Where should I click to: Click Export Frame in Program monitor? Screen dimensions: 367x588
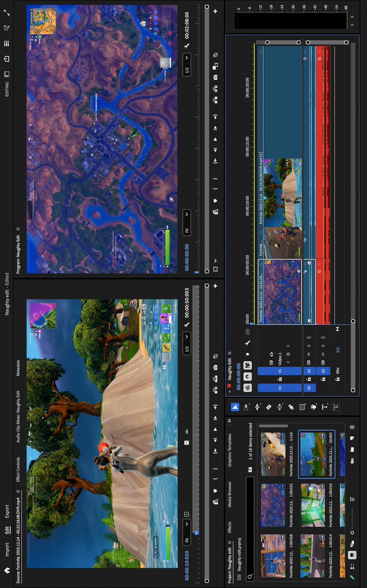click(215, 77)
